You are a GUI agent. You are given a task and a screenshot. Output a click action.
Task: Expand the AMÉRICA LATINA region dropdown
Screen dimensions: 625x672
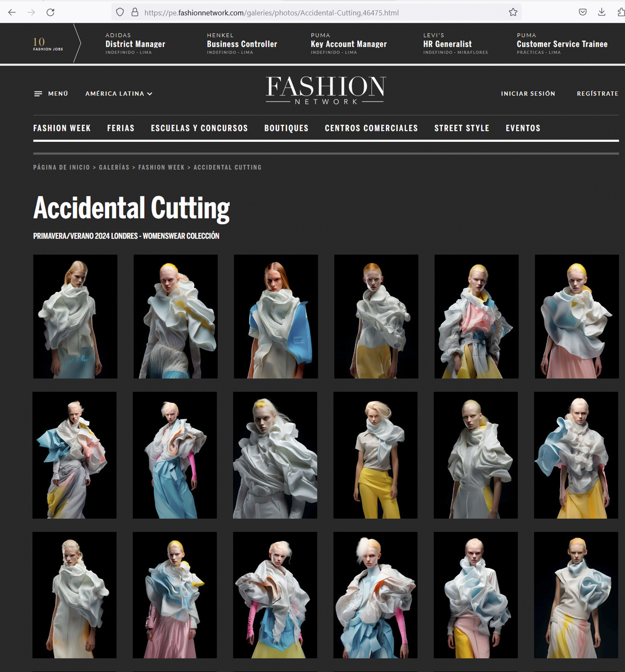point(119,94)
